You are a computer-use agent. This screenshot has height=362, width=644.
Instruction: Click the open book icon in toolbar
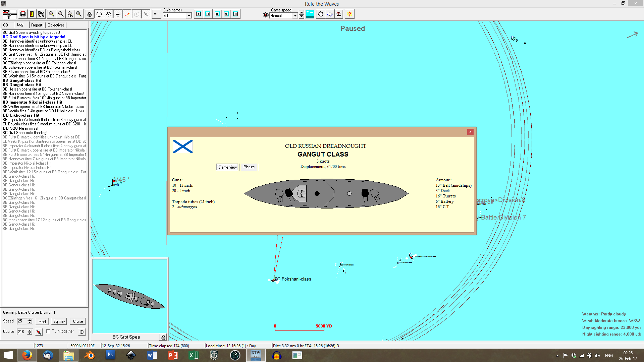pyautogui.click(x=330, y=14)
